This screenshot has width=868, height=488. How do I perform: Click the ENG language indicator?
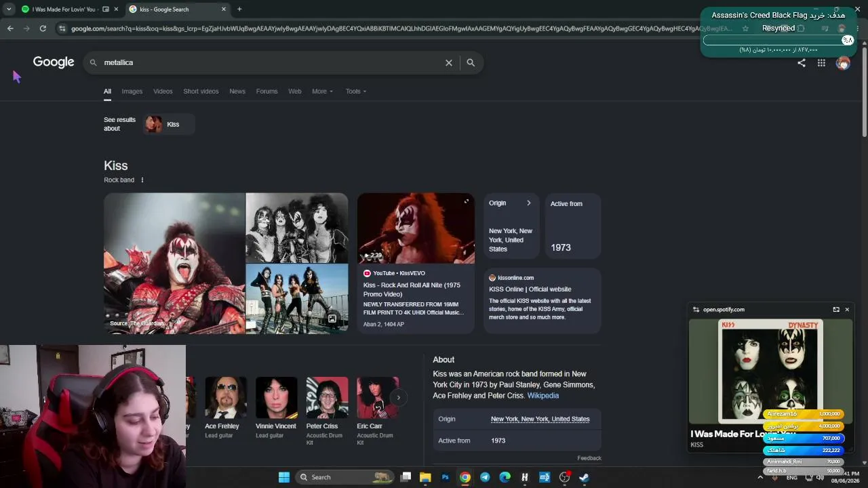792,478
